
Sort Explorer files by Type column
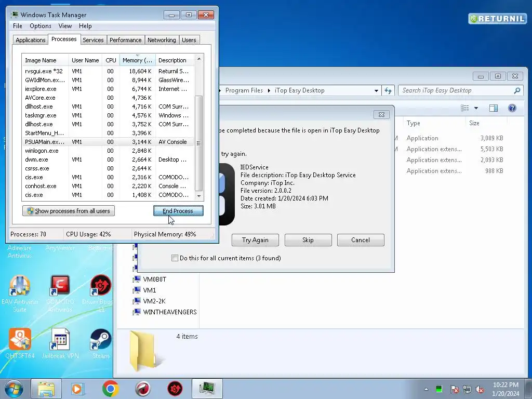[434, 123]
